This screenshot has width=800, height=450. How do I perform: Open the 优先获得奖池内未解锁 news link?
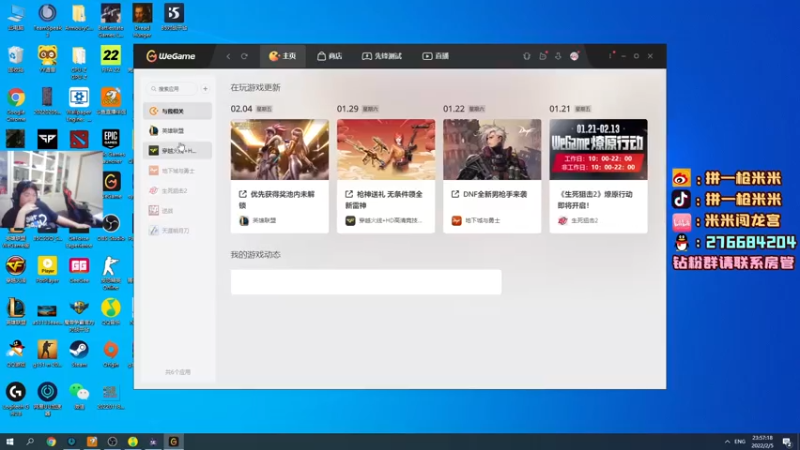(277, 199)
